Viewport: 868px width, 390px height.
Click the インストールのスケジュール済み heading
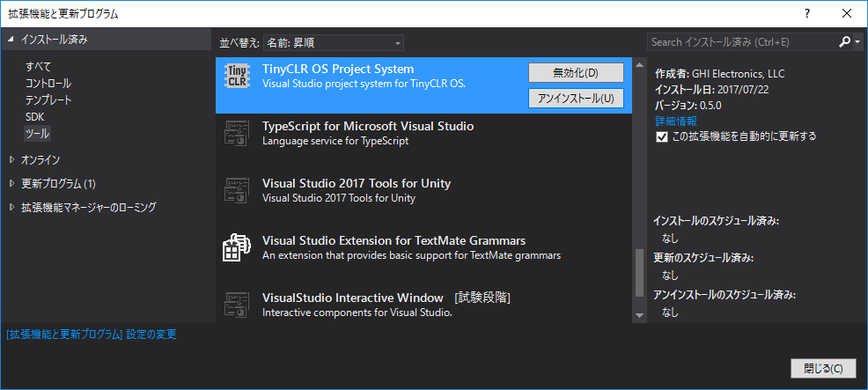coord(716,221)
